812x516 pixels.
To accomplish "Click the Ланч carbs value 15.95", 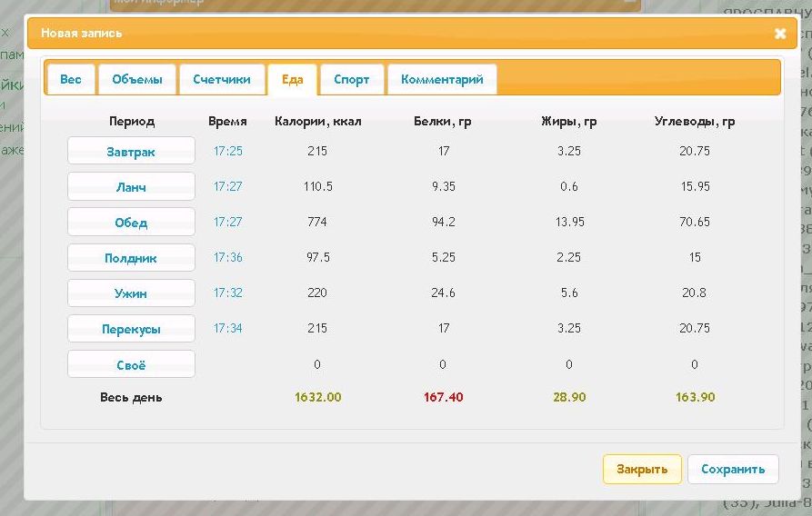I will point(695,186).
